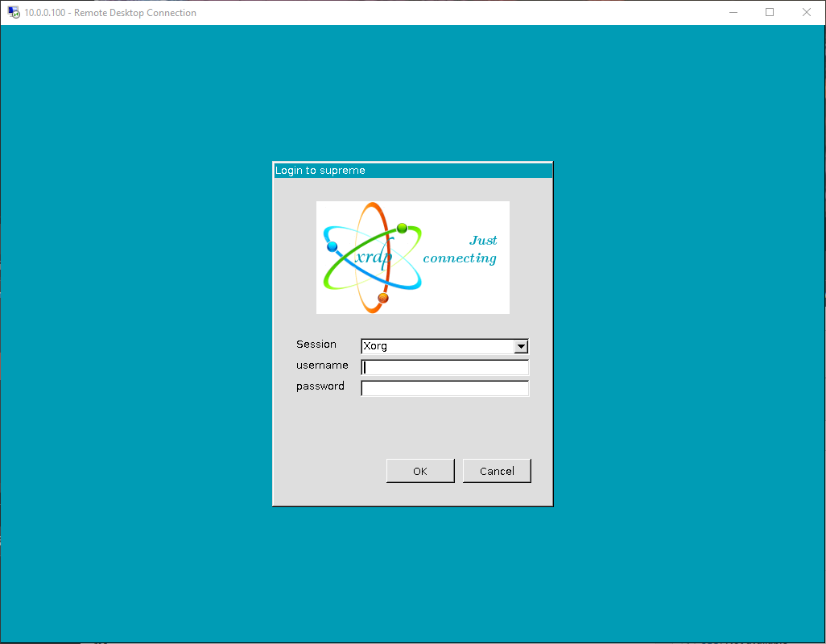Minimize the Remote Desktop Connection window
Screen dimensions: 826x644
coord(733,12)
